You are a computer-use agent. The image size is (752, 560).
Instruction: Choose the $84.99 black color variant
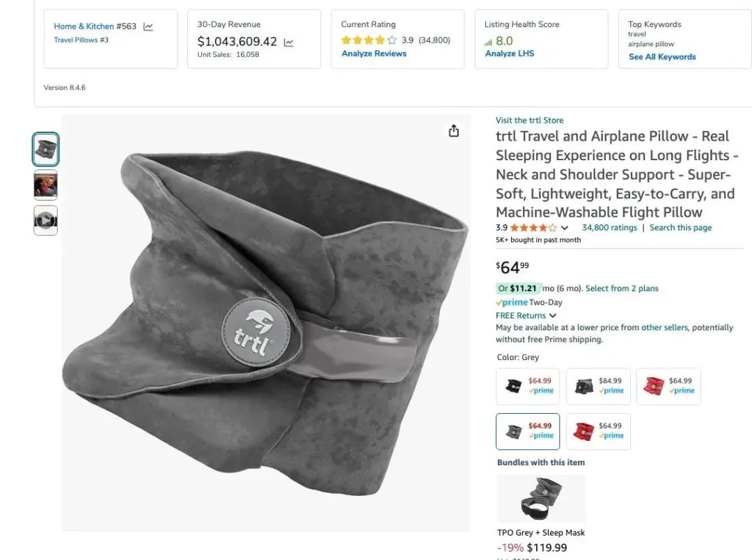tap(598, 387)
